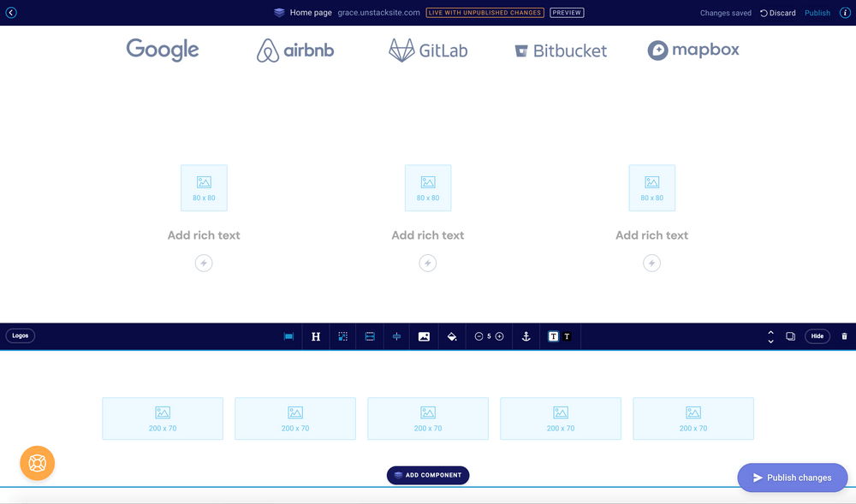Screen dimensions: 856x504
Task: Duplicate the Logos component
Action: tap(790, 336)
